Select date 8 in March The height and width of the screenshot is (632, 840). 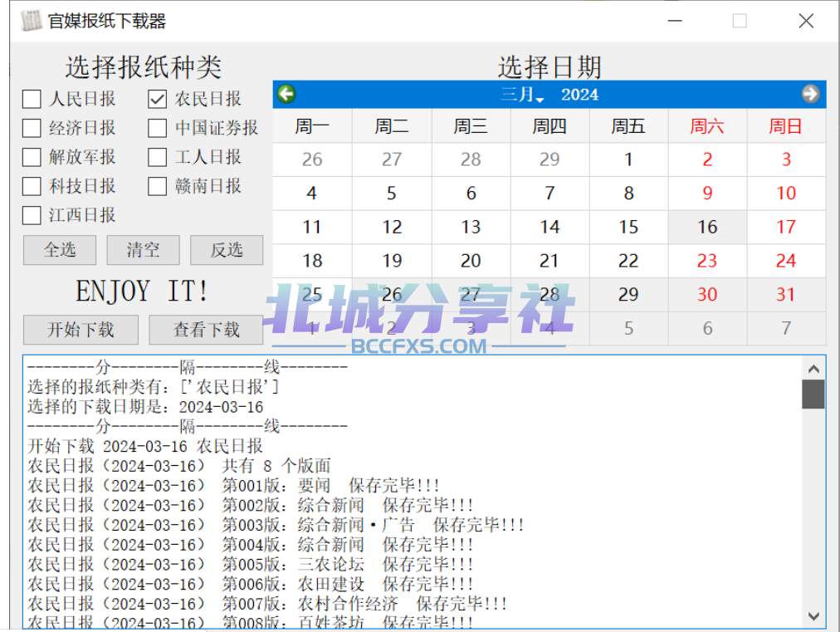click(x=628, y=193)
